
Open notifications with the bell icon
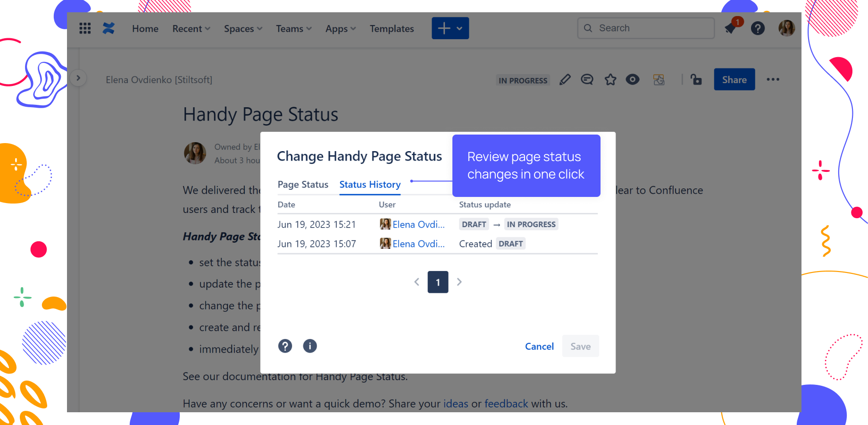coord(731,28)
